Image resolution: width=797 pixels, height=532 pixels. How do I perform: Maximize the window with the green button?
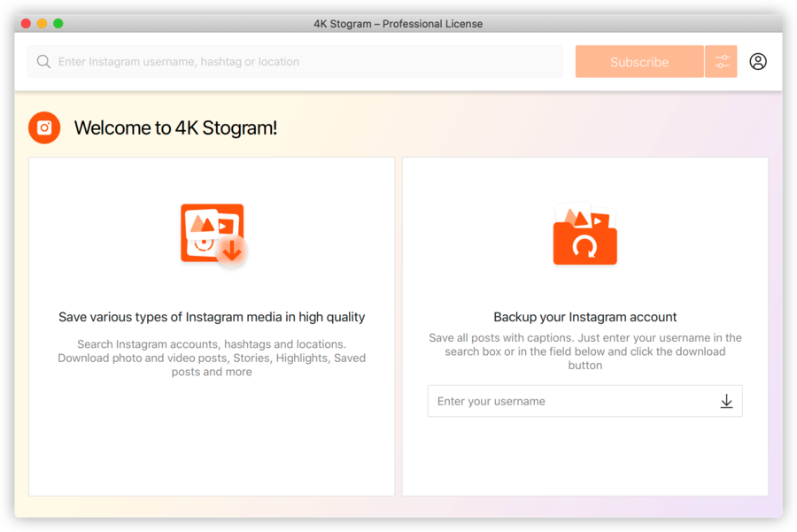(58, 23)
